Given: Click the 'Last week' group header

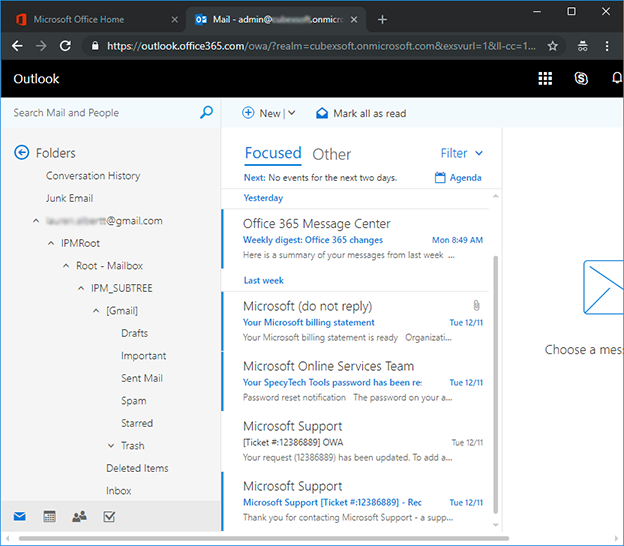Looking at the screenshot, I should [x=263, y=281].
